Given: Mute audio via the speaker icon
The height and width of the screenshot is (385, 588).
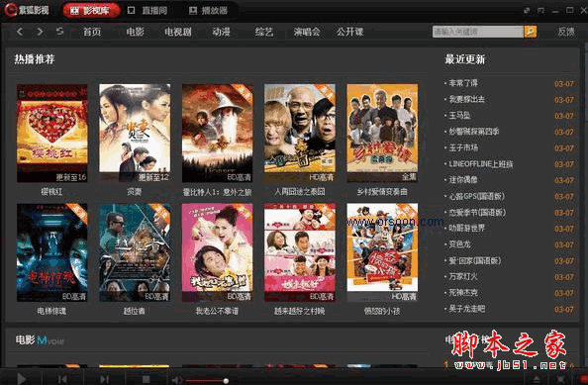Looking at the screenshot, I should (176, 380).
